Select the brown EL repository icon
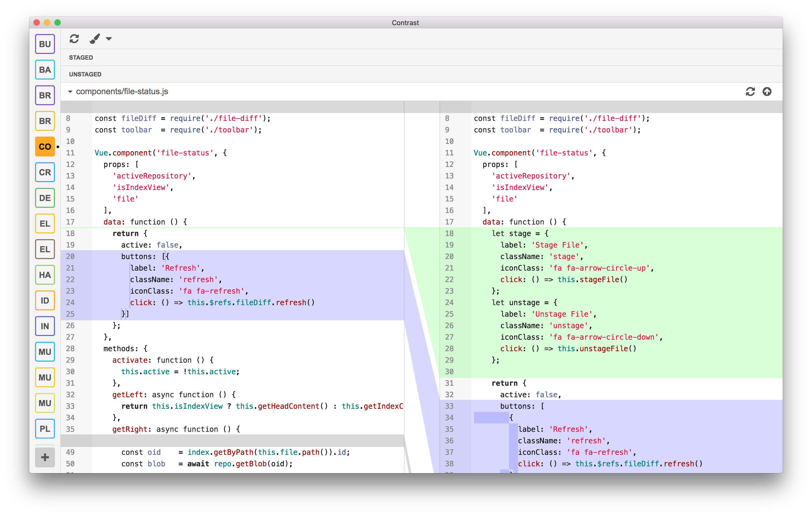The image size is (812, 515). pos(45,249)
